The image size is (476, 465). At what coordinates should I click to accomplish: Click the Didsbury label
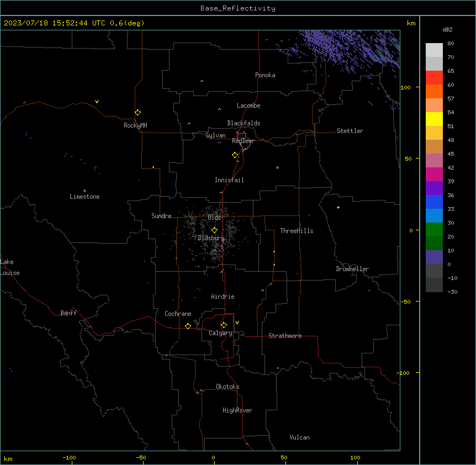click(211, 238)
